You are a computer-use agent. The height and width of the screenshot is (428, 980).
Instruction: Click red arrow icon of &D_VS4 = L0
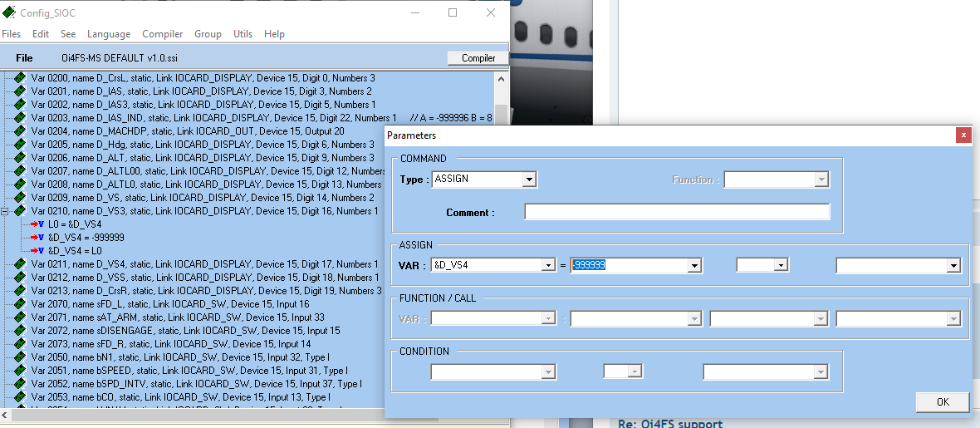(x=37, y=251)
